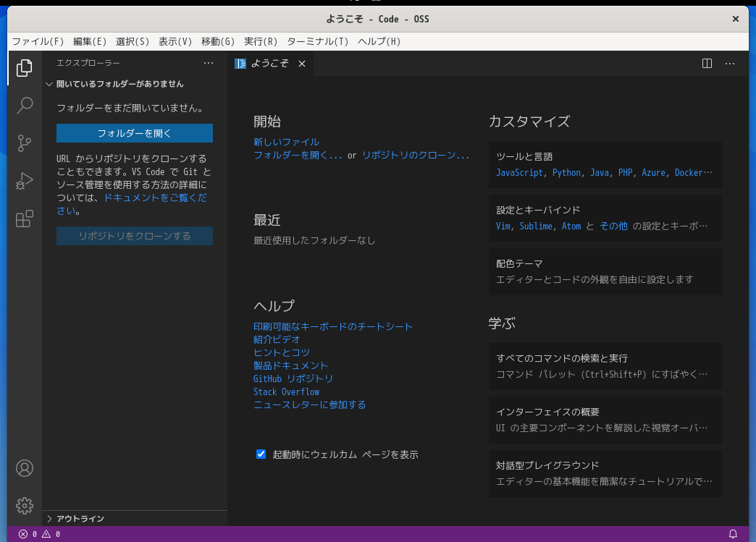Open すべてのコマンドの検索と実行 card
Screen dimensions: 756x542
click(x=605, y=366)
